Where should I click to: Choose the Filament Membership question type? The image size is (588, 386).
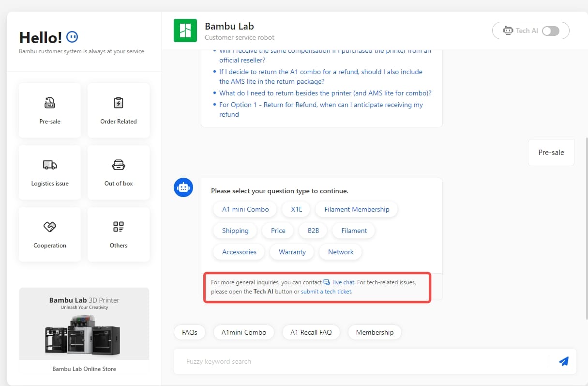point(357,209)
